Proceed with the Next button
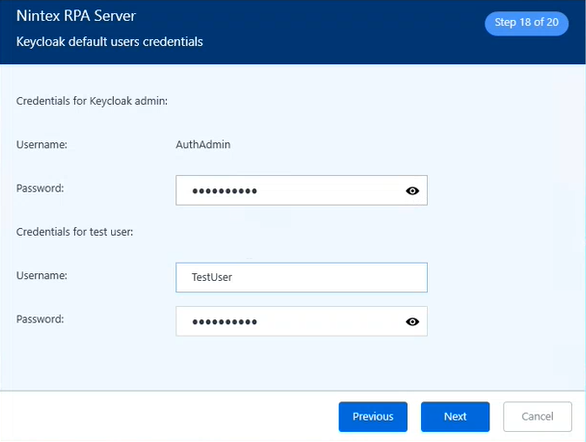This screenshot has width=586, height=442. pyautogui.click(x=455, y=417)
